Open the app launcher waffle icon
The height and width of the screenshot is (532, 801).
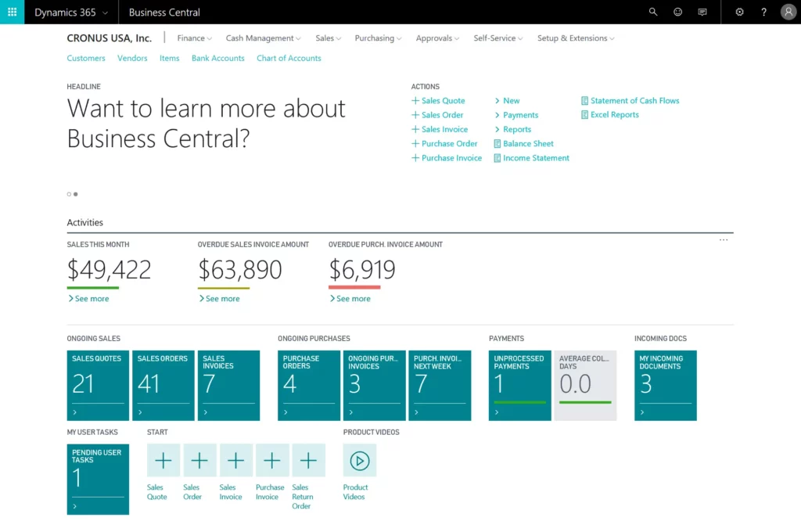click(12, 12)
